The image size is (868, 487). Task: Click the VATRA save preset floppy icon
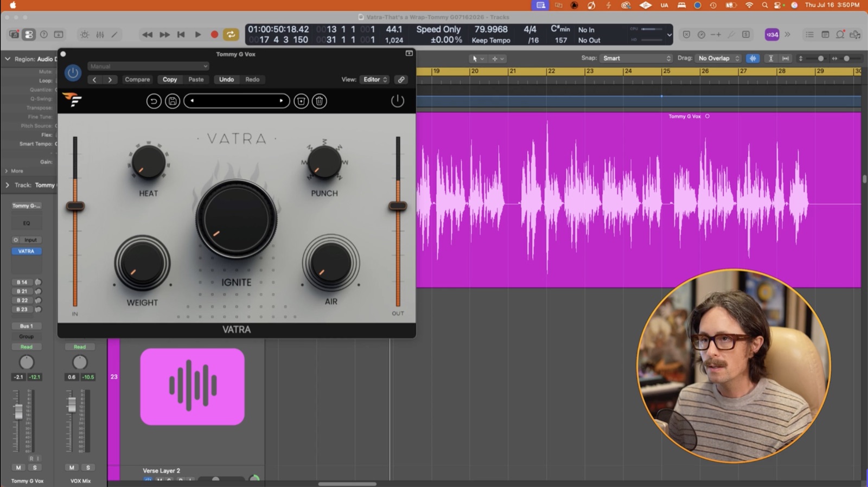(x=173, y=101)
